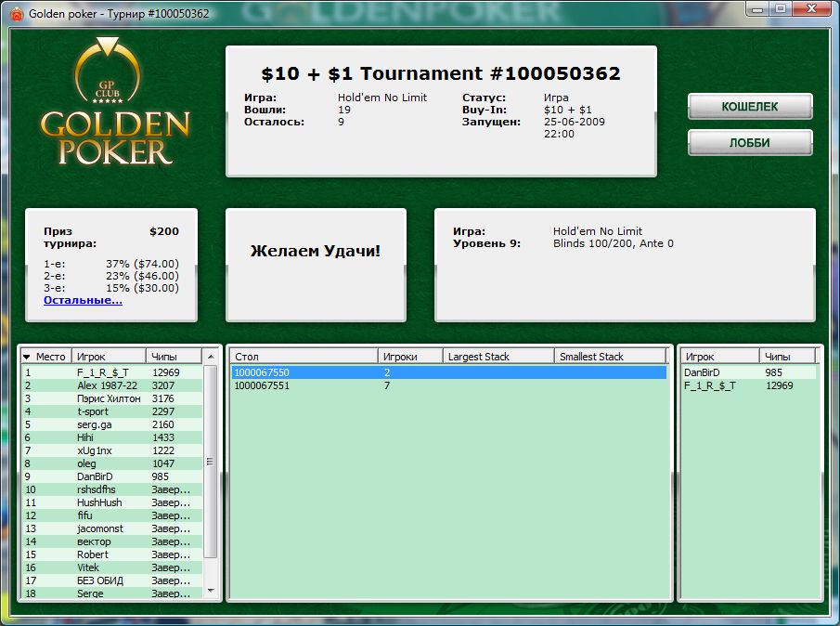The height and width of the screenshot is (626, 840).
Task: Select table 1000067551 row
Action: click(x=449, y=385)
